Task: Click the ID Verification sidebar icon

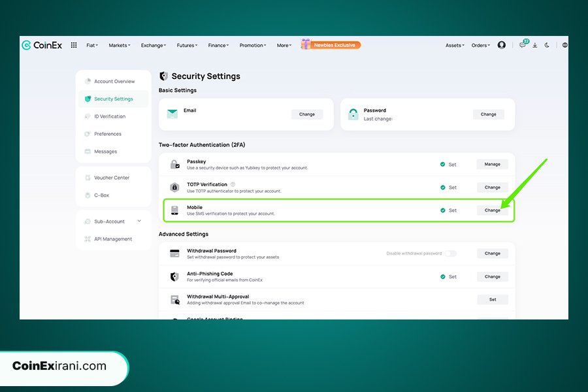Action: pos(88,116)
